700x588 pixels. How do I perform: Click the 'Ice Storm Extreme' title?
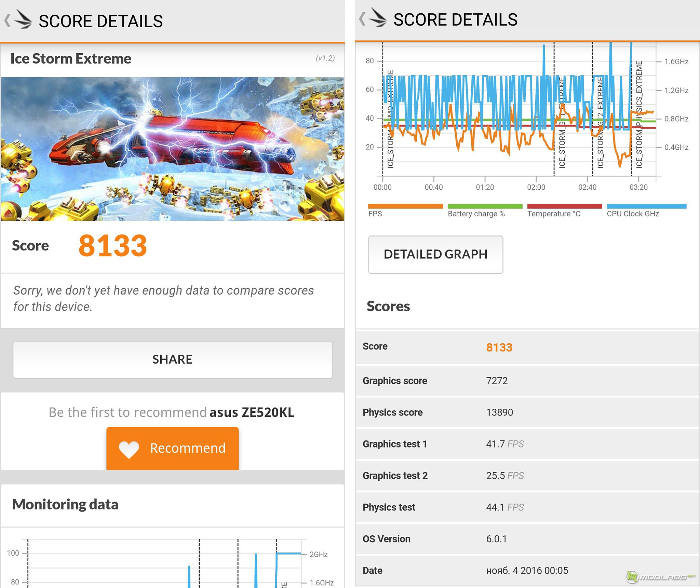click(x=71, y=59)
